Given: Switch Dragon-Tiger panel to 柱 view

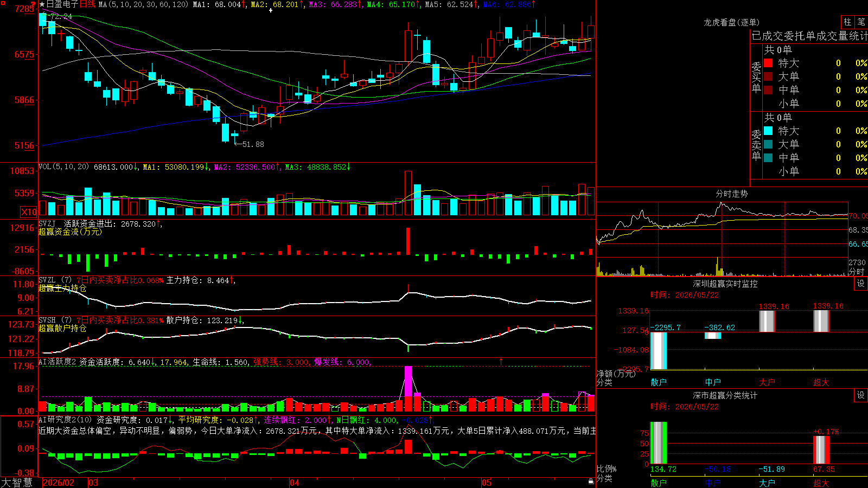Looking at the screenshot, I should (847, 22).
